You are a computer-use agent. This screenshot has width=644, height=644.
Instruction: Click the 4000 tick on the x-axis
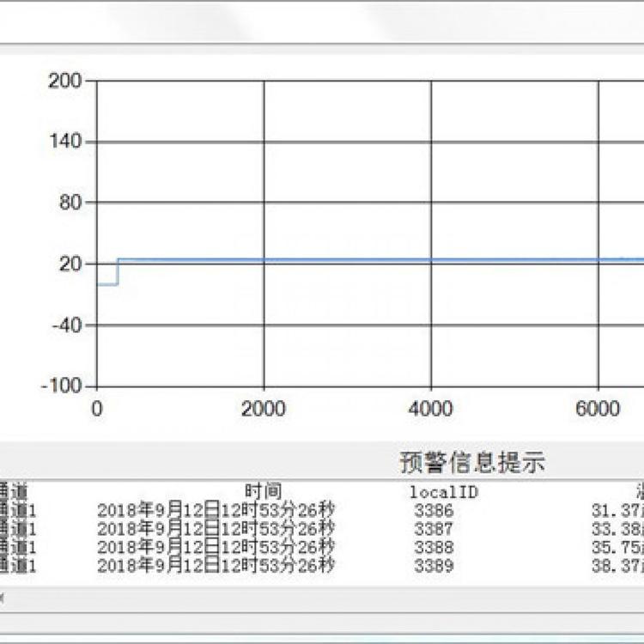[431, 409]
